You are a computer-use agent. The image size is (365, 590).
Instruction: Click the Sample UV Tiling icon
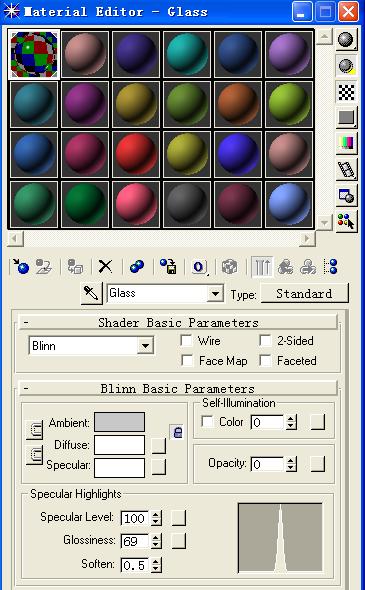point(346,117)
